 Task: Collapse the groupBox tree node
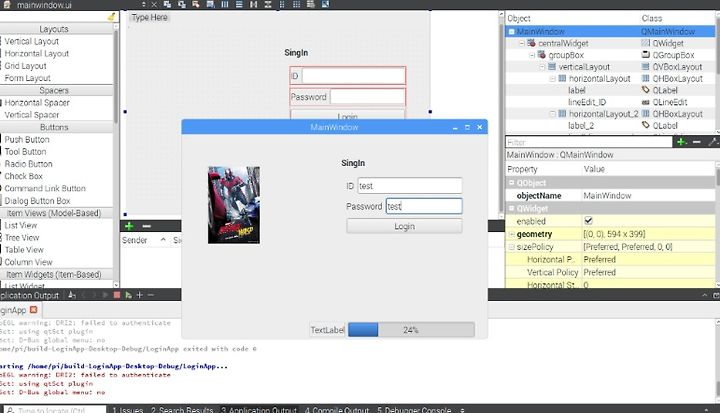click(532, 55)
